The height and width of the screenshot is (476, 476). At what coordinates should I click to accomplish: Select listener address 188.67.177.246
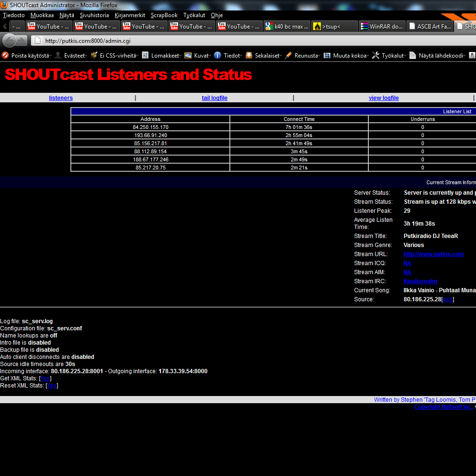pyautogui.click(x=150, y=159)
